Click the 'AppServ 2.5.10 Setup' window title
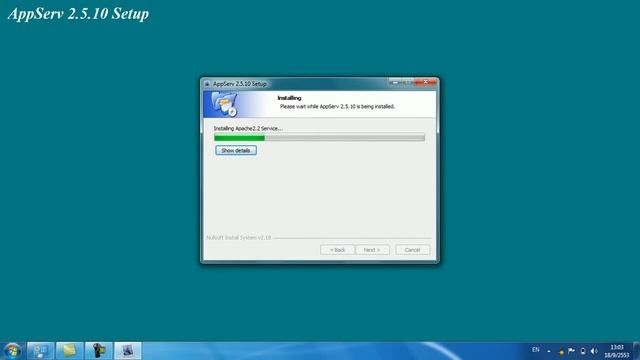This screenshot has height=360, width=640. 240,84
